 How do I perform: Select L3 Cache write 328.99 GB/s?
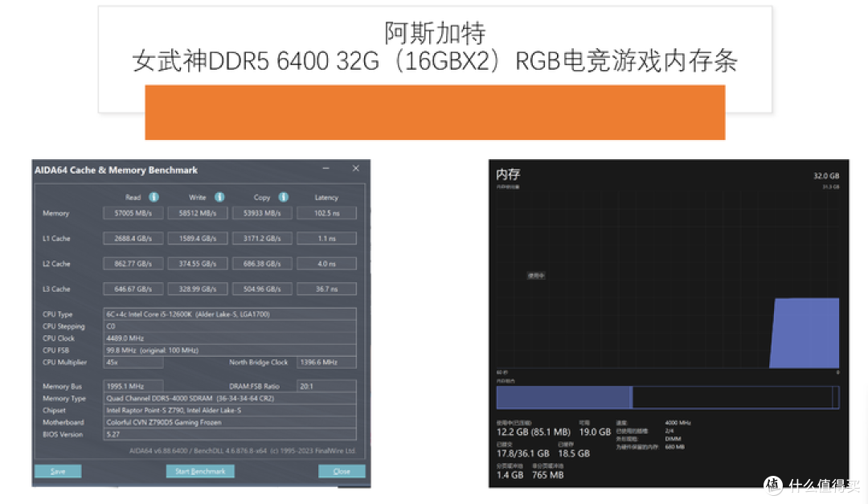198,289
